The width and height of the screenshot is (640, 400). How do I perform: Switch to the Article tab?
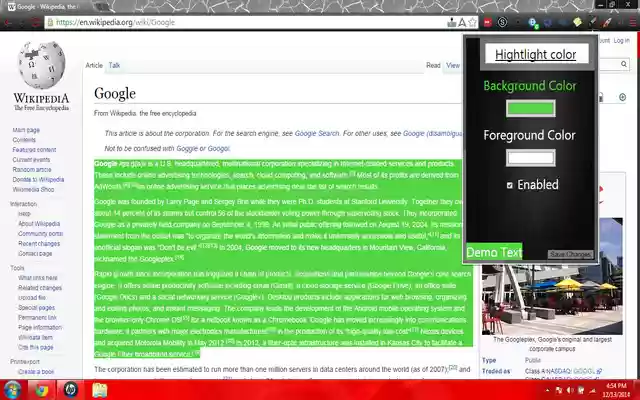coord(94,65)
